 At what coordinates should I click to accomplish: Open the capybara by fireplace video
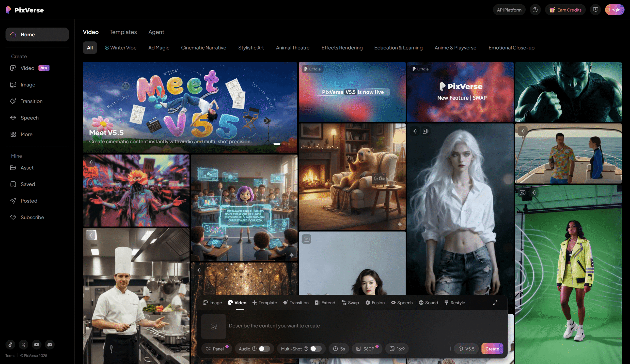click(352, 176)
